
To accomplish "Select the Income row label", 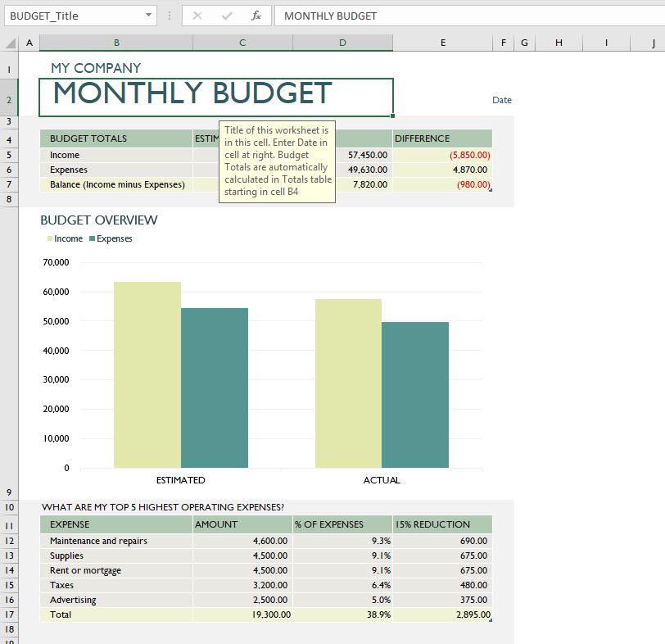I will tap(116, 155).
